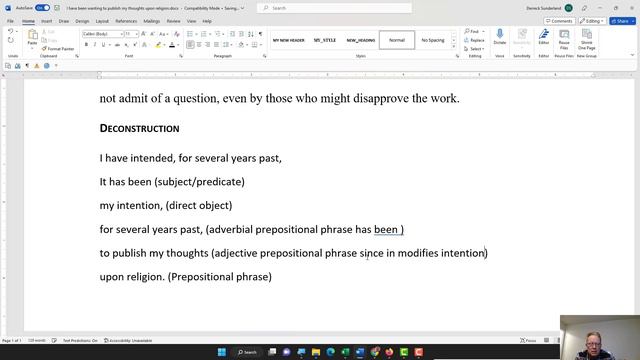Apply Text Effects from the glowing A icon

pos(144,44)
